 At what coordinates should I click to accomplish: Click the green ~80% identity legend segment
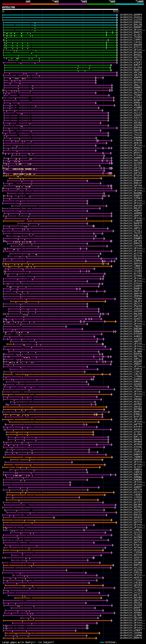pyautogui.click(x=101, y=4)
